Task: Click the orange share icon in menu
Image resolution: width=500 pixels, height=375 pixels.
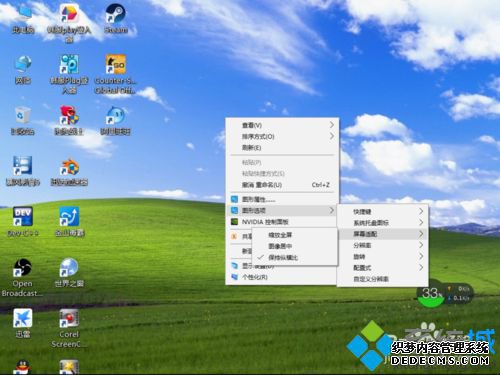Action: 235,236
